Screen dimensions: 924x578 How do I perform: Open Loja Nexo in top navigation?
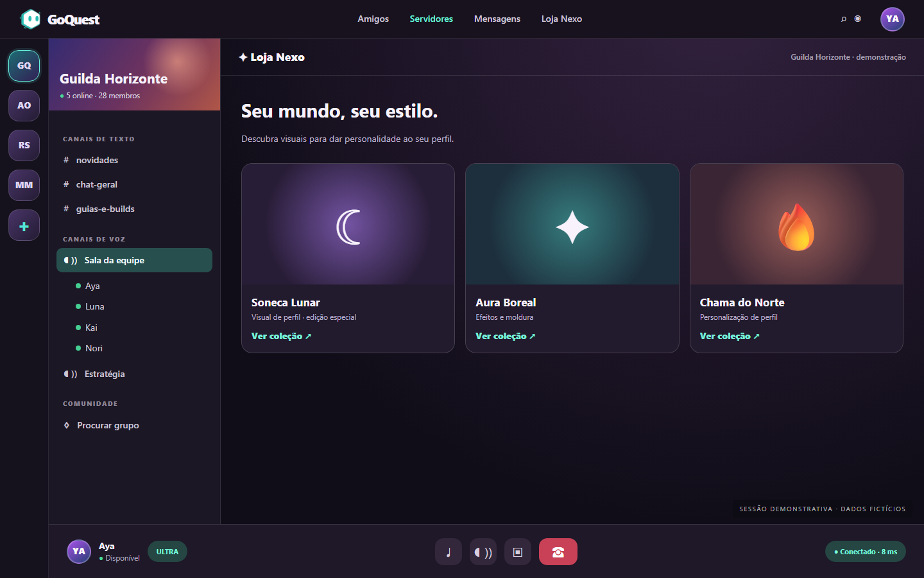561,19
